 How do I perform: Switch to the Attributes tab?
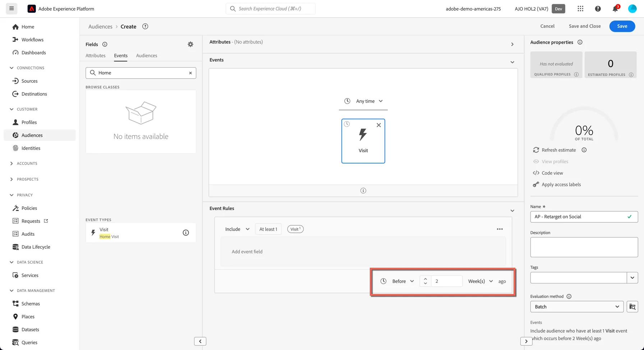coord(96,56)
